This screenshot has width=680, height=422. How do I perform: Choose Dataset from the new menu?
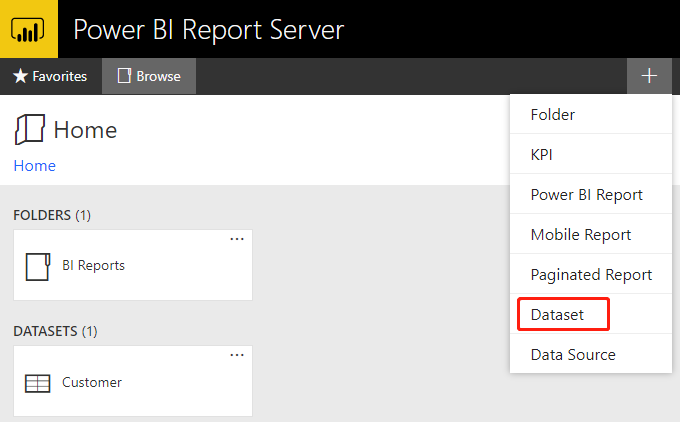(591, 314)
